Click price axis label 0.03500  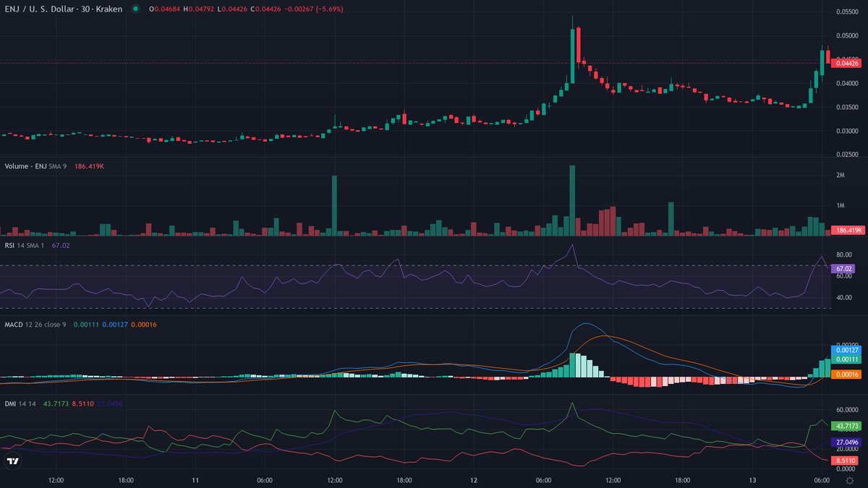point(847,108)
